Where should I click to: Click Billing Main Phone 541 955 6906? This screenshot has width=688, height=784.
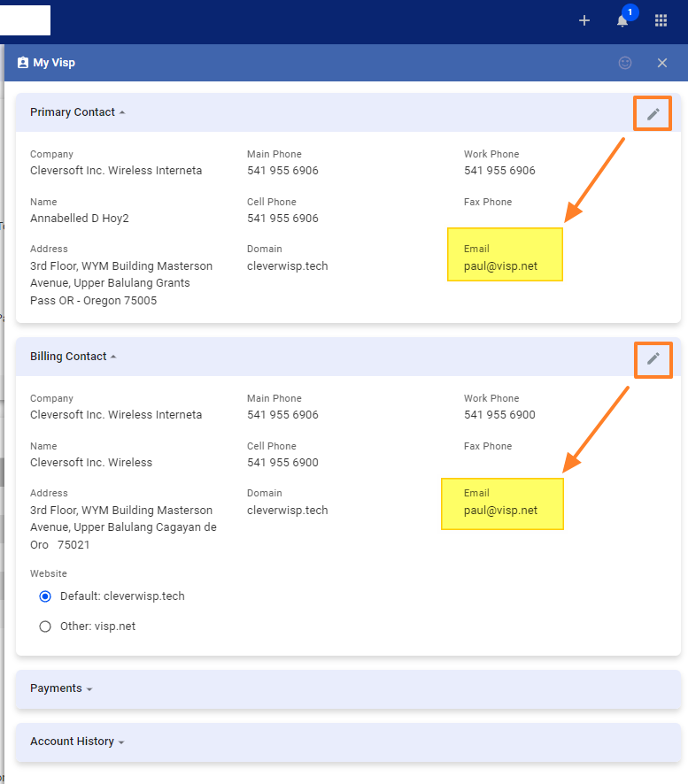tap(282, 415)
